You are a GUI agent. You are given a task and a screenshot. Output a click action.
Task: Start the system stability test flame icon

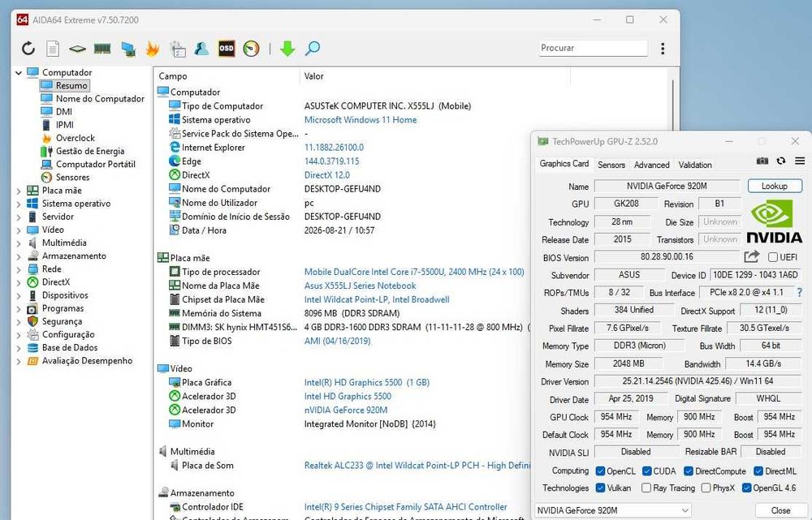point(153,49)
